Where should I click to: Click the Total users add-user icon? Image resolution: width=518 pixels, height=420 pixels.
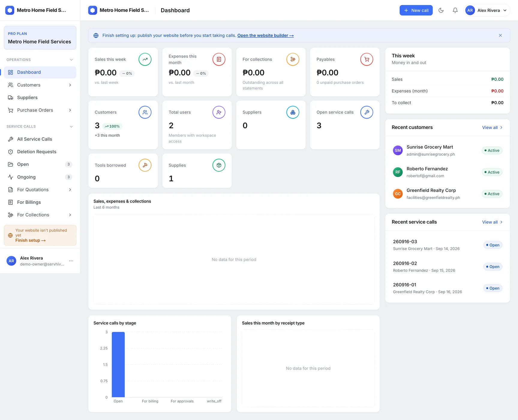pyautogui.click(x=219, y=112)
